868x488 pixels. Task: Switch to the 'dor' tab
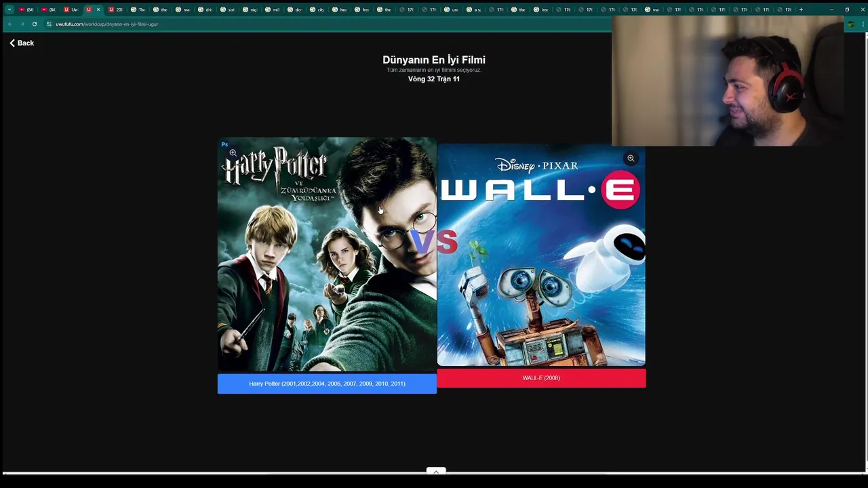coord(294,9)
